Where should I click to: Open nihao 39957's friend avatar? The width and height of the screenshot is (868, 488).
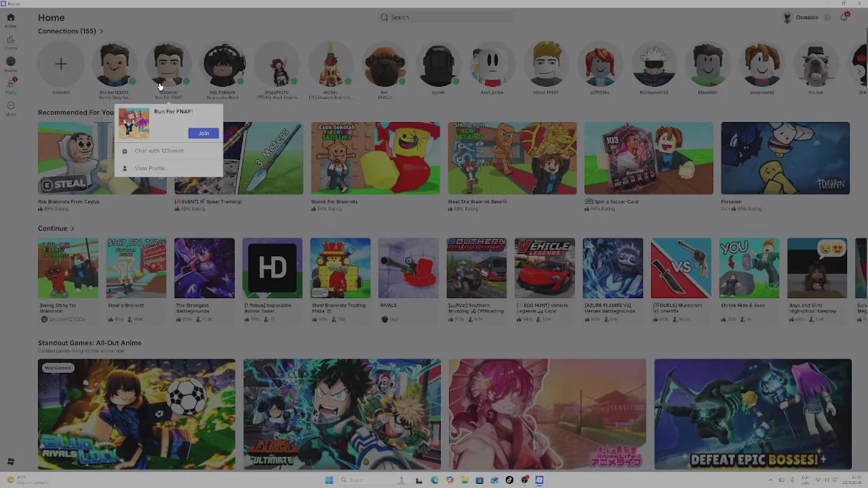click(546, 64)
